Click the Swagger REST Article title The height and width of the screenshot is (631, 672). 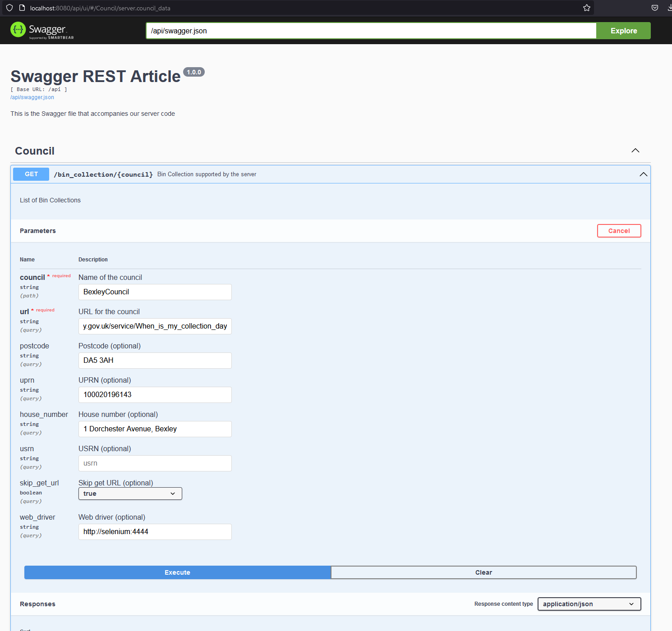pyautogui.click(x=96, y=77)
